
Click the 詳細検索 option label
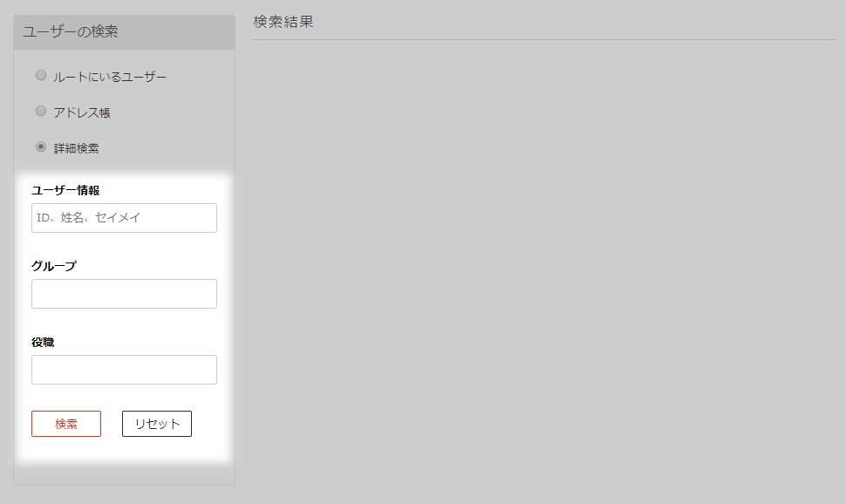point(76,148)
